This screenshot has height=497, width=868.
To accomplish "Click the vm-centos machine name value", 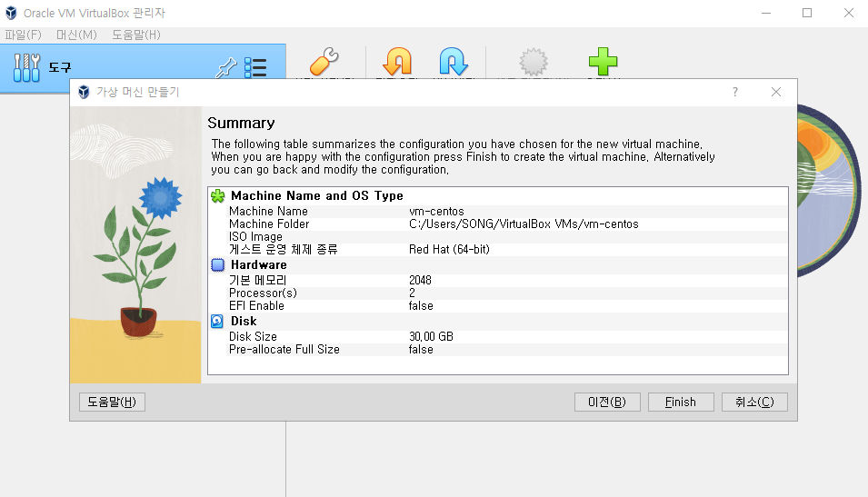I will tap(436, 212).
